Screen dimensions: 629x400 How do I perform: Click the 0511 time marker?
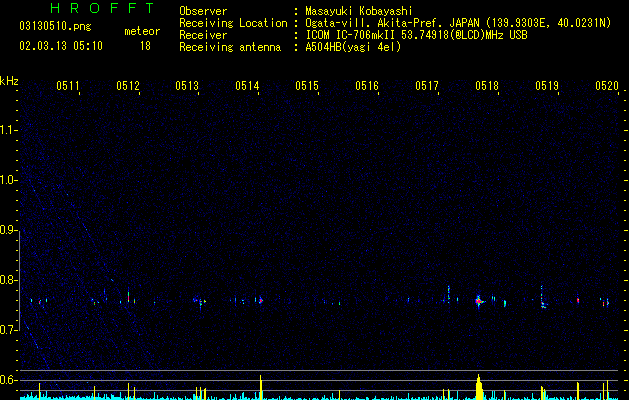coord(68,86)
